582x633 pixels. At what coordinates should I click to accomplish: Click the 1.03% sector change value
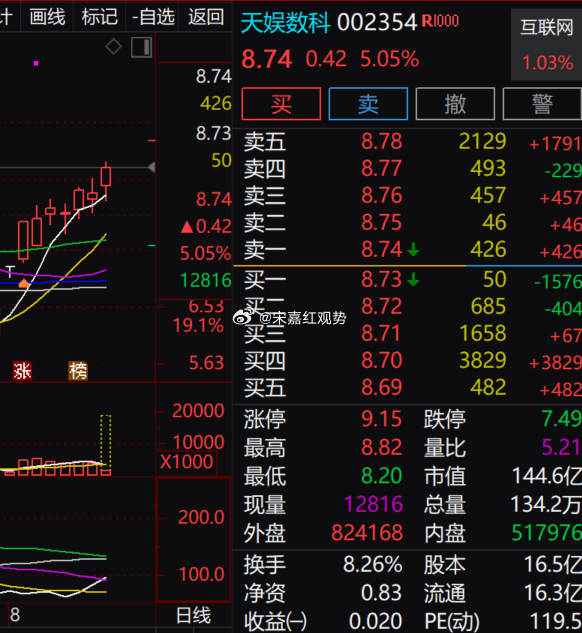548,63
